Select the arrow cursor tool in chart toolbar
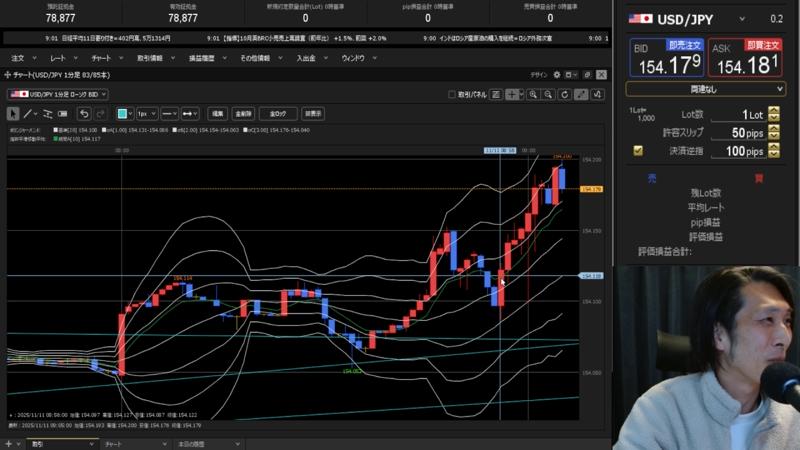The width and height of the screenshot is (800, 450). 13,114
